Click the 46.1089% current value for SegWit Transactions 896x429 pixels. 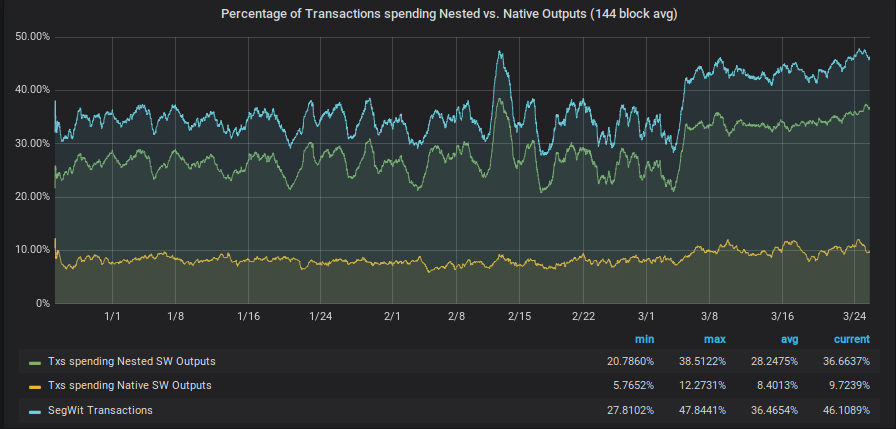pyautogui.click(x=846, y=410)
